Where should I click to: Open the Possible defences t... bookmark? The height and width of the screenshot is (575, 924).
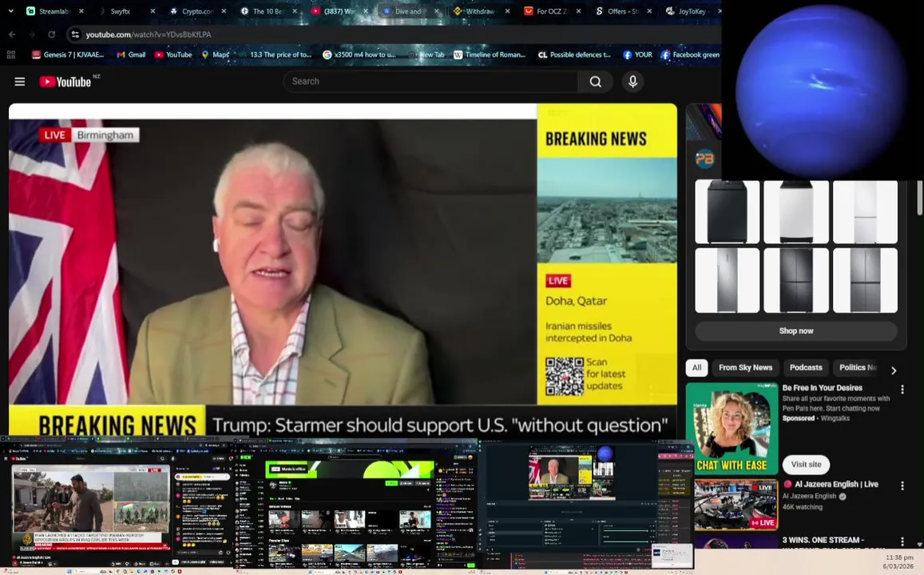pos(574,55)
